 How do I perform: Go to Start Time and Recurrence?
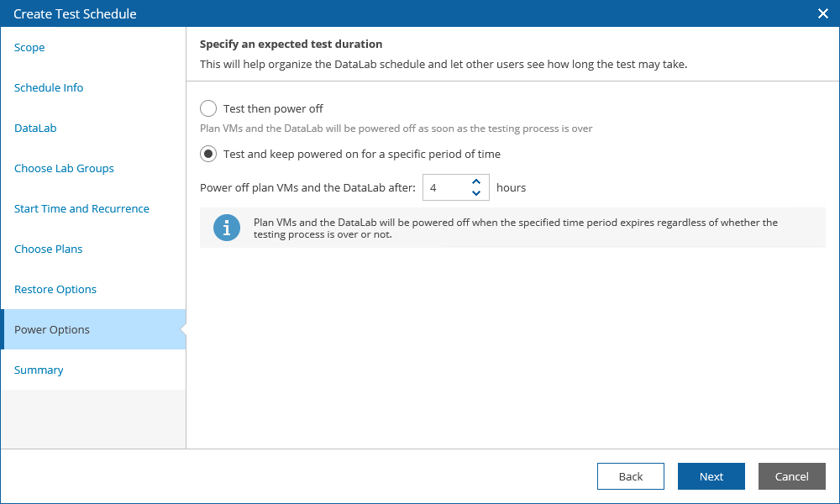click(x=81, y=208)
